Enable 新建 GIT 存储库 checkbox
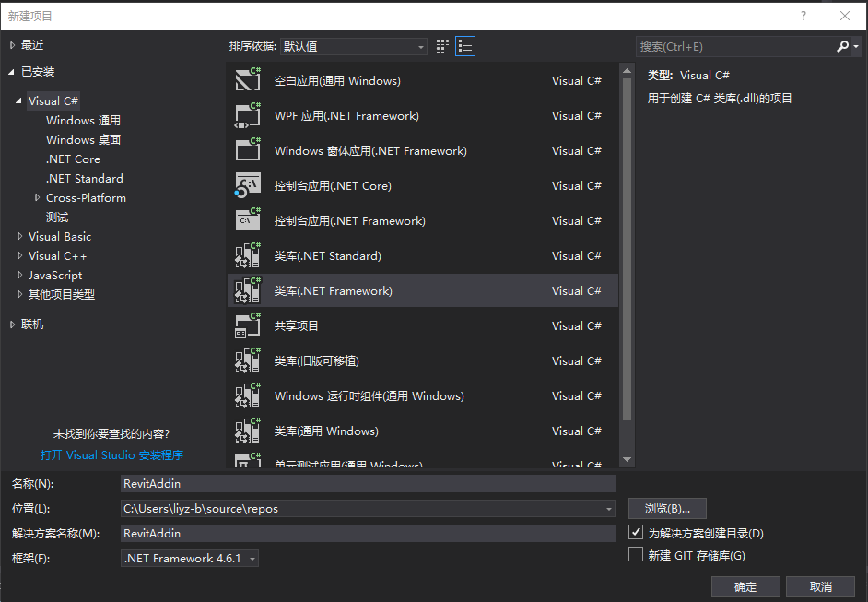The height and width of the screenshot is (602, 868). click(x=636, y=554)
